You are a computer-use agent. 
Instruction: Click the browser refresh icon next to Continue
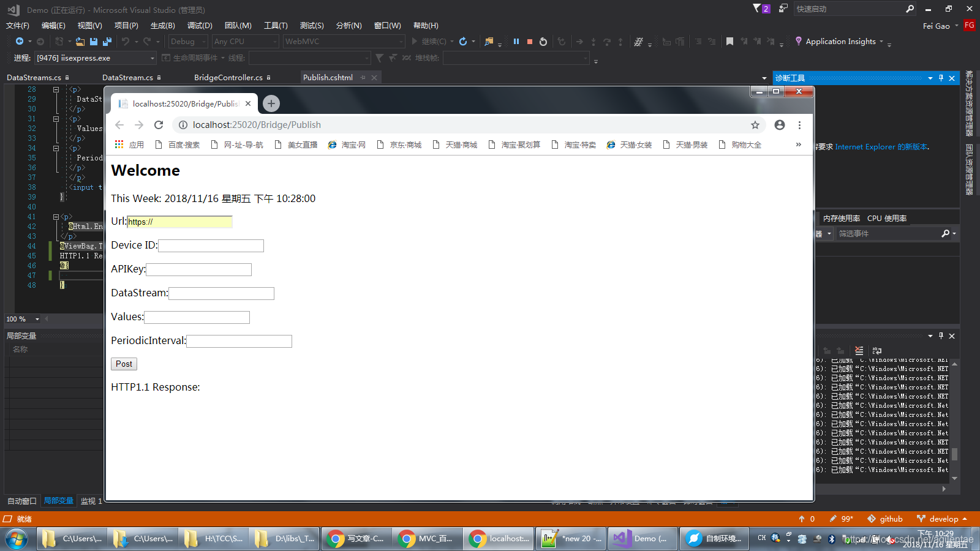click(x=463, y=41)
